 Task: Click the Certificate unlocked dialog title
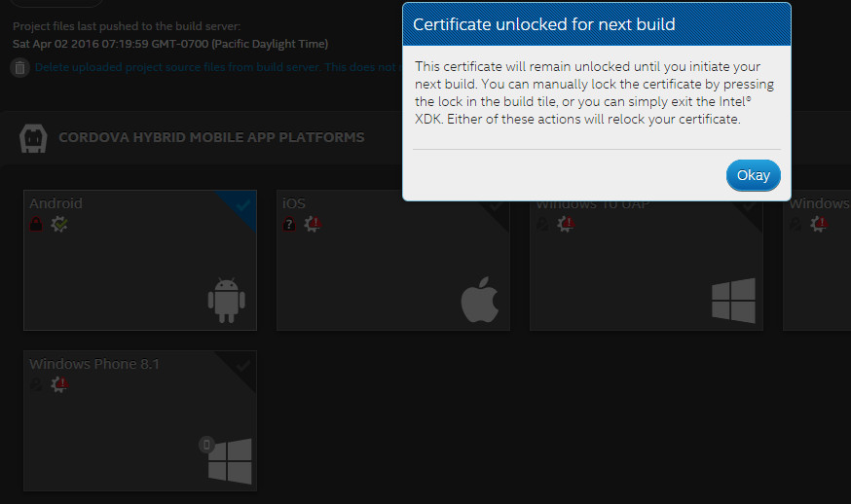544,24
